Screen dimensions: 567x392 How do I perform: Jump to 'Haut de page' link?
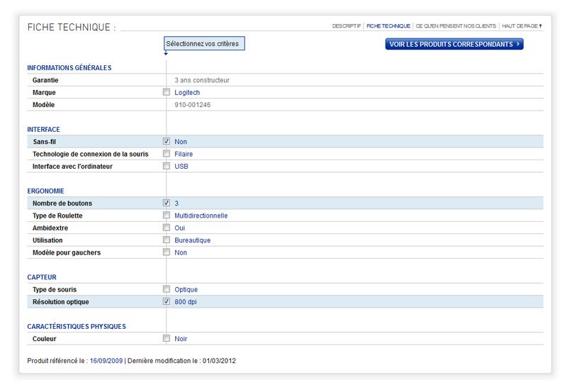(x=521, y=26)
